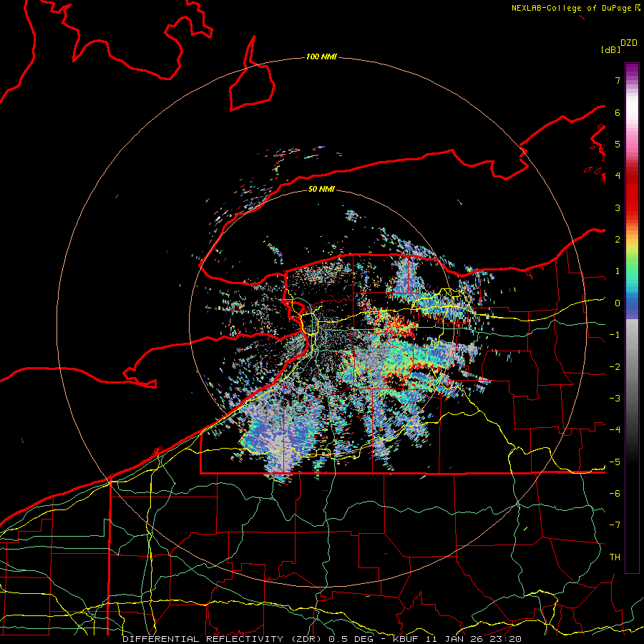Click the 2 value on color scale
Screen dimensions: 644x644
(x=618, y=240)
